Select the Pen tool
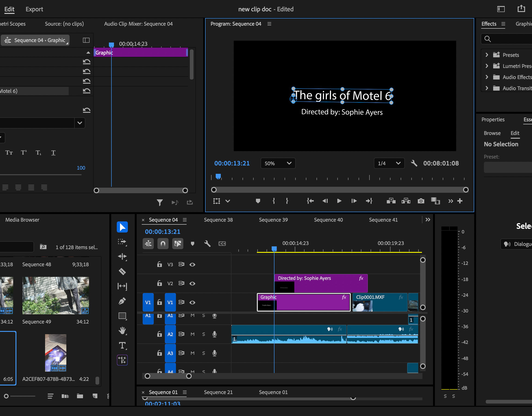532x416 pixels. 122,301
